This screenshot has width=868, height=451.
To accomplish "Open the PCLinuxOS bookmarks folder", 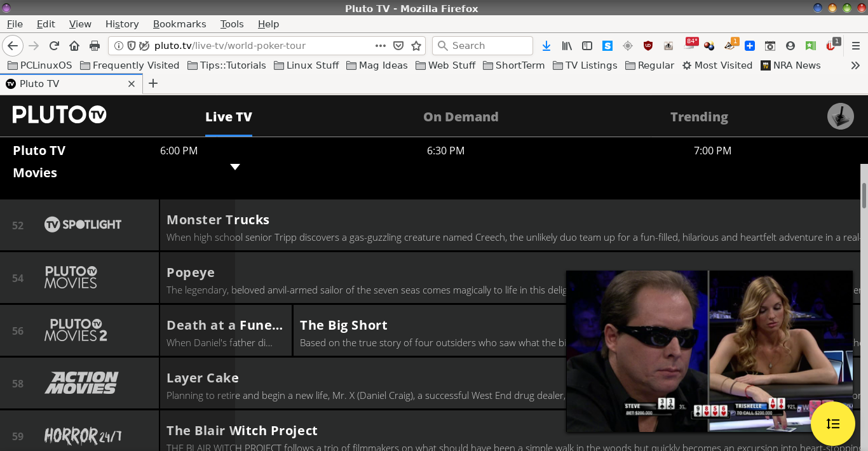I will pos(39,65).
